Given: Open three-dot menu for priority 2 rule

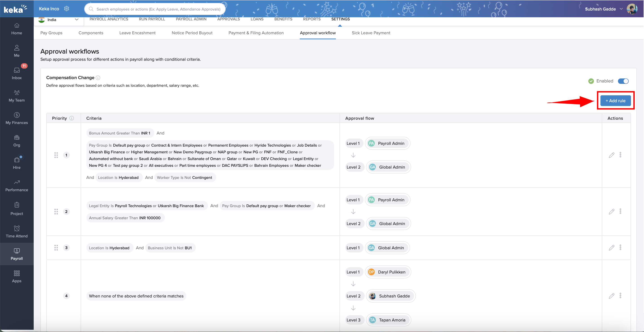Looking at the screenshot, I should (620, 211).
